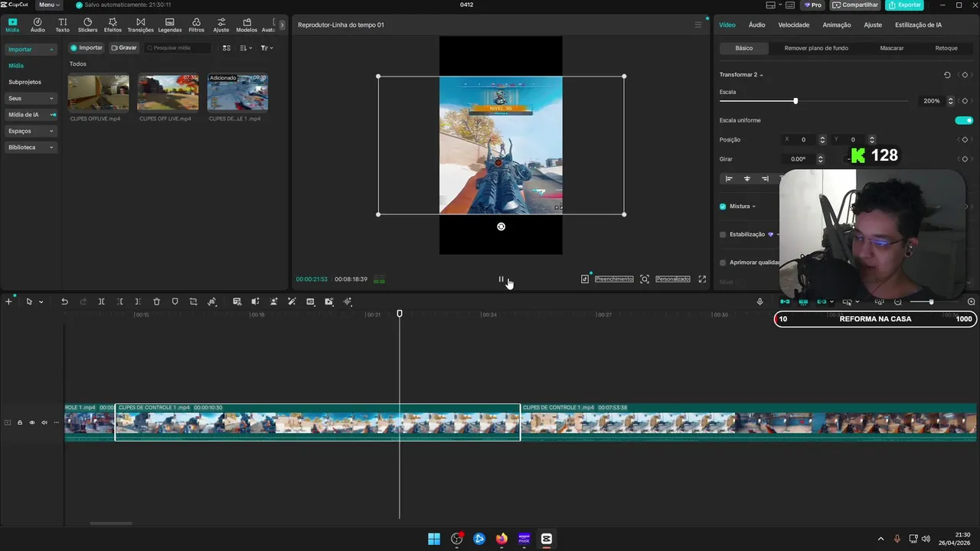Zoom in the timeline with plus icon
Viewport: 980px width, 551px height.
(972, 302)
